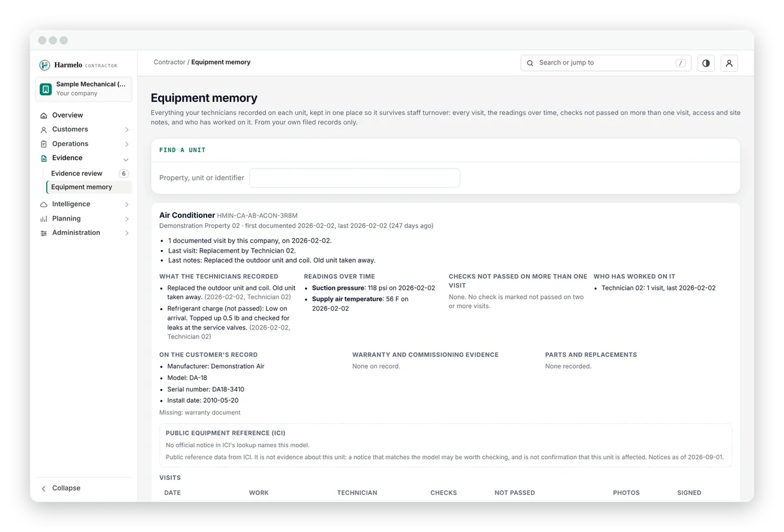784x532 pixels.
Task: Open the Sample Mechanical company switcher
Action: (84, 89)
